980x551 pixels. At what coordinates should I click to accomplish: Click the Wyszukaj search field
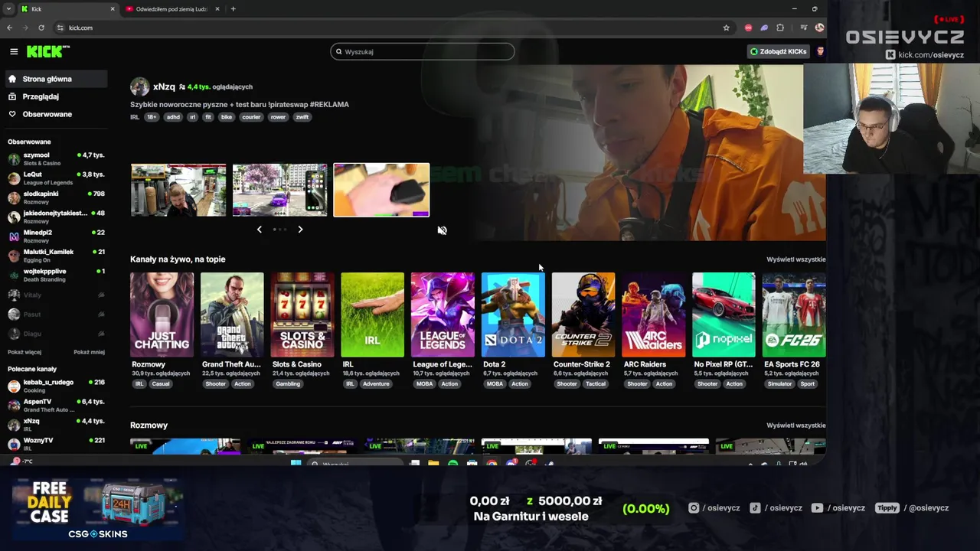pos(423,51)
